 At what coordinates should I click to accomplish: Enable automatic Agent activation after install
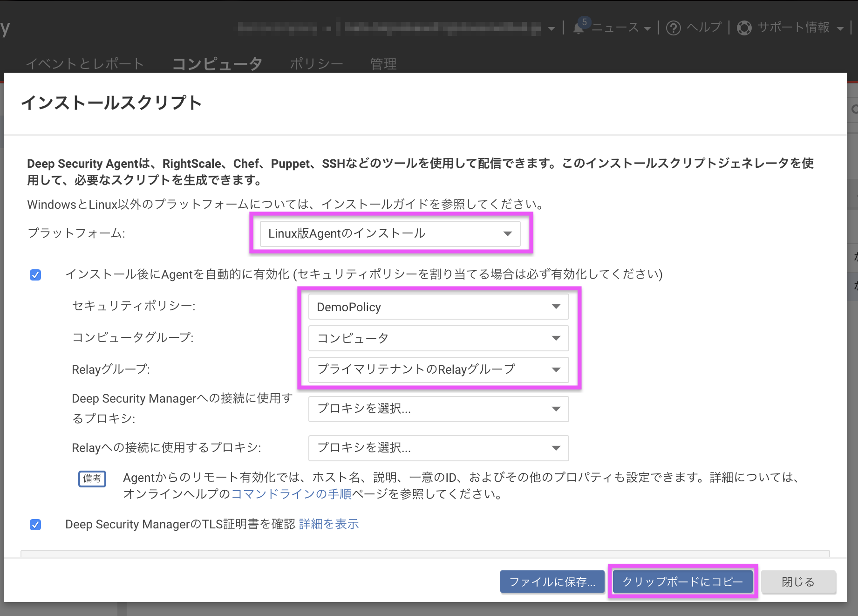click(x=35, y=274)
